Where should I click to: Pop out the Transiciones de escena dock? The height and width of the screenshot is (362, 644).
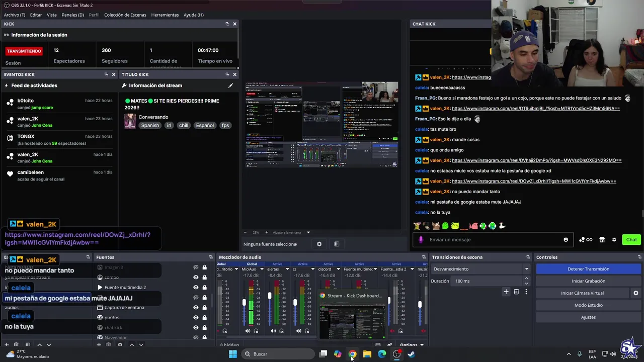(x=528, y=257)
